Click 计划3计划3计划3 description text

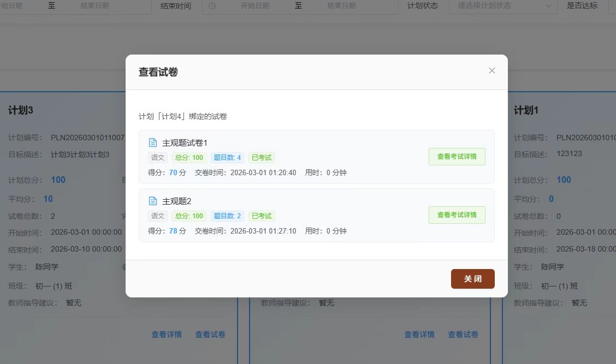tap(80, 154)
